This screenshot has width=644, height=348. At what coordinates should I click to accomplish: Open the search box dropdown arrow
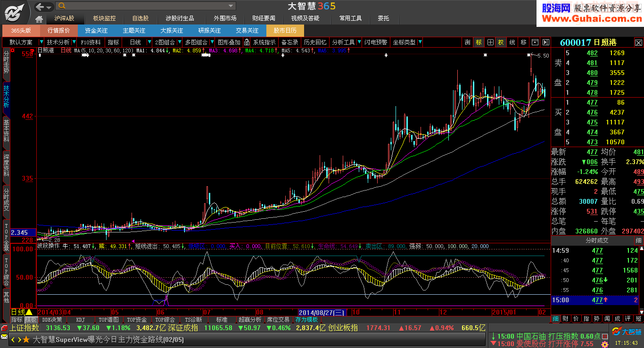tap(231, 6)
